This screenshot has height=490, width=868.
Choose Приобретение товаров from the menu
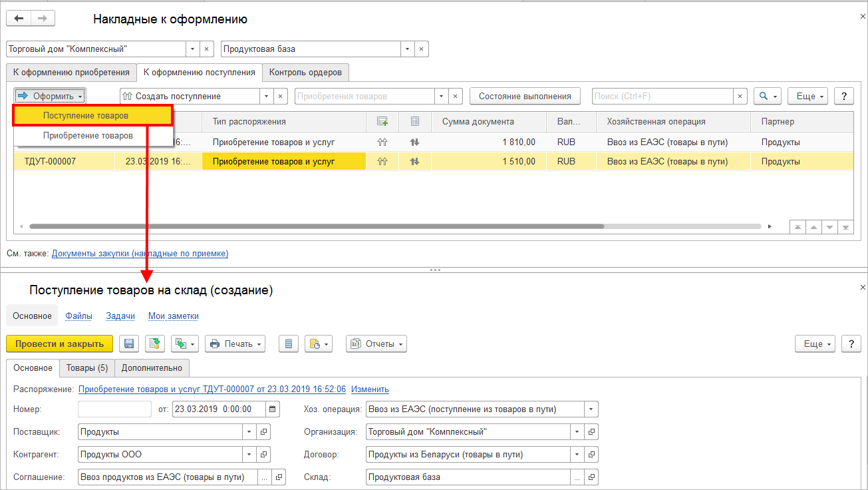pos(92,135)
